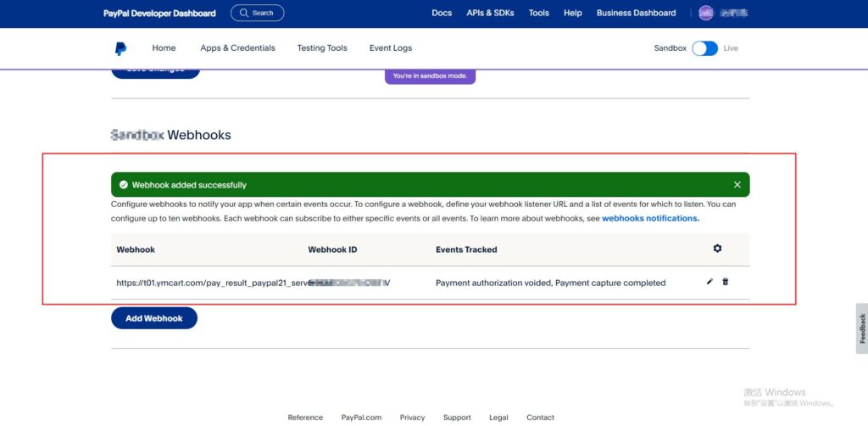
Task: Follow the webhooks notifications link
Action: 650,218
